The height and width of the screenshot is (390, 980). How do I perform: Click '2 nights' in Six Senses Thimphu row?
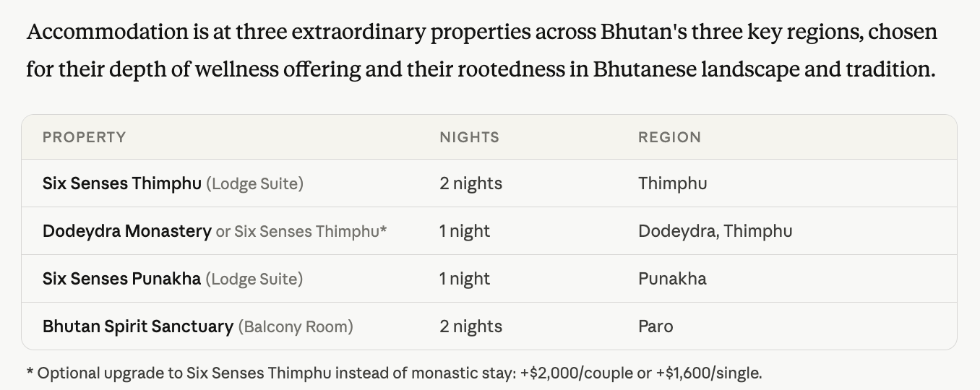470,183
